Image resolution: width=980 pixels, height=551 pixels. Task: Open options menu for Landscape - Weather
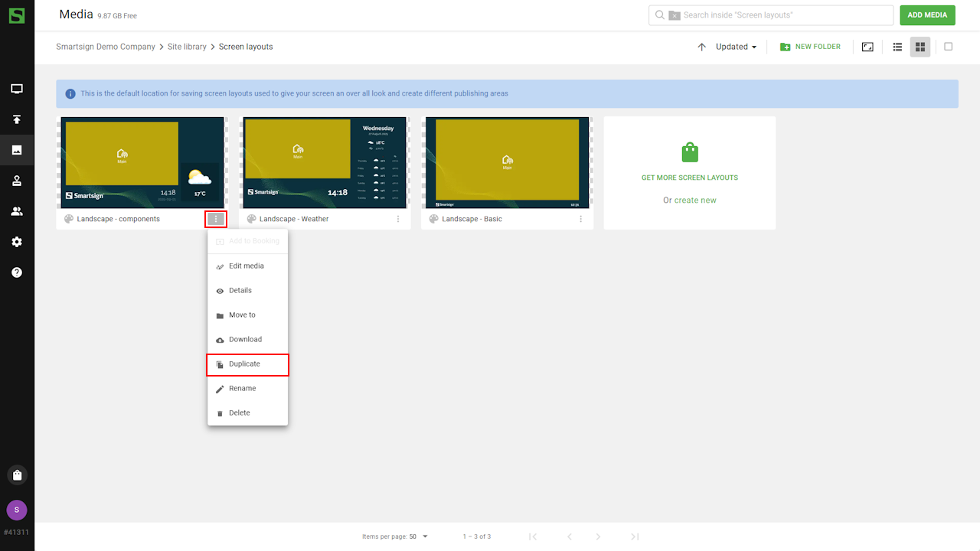click(x=398, y=219)
